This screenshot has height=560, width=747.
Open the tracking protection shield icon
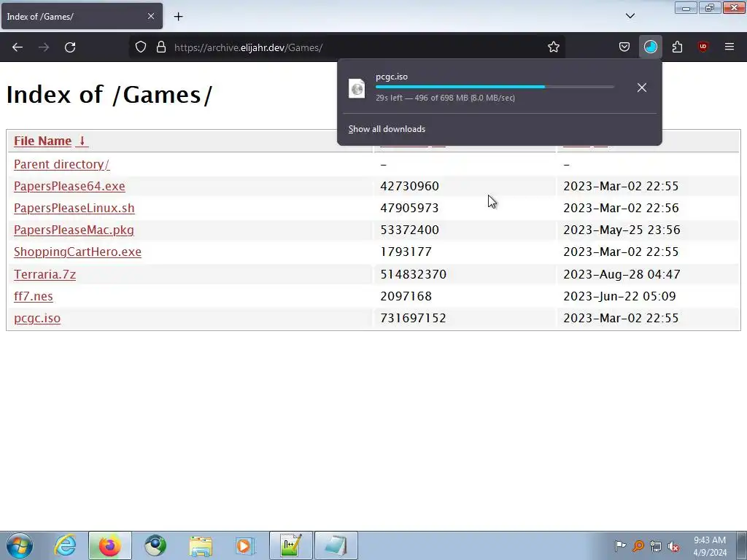pos(141,47)
